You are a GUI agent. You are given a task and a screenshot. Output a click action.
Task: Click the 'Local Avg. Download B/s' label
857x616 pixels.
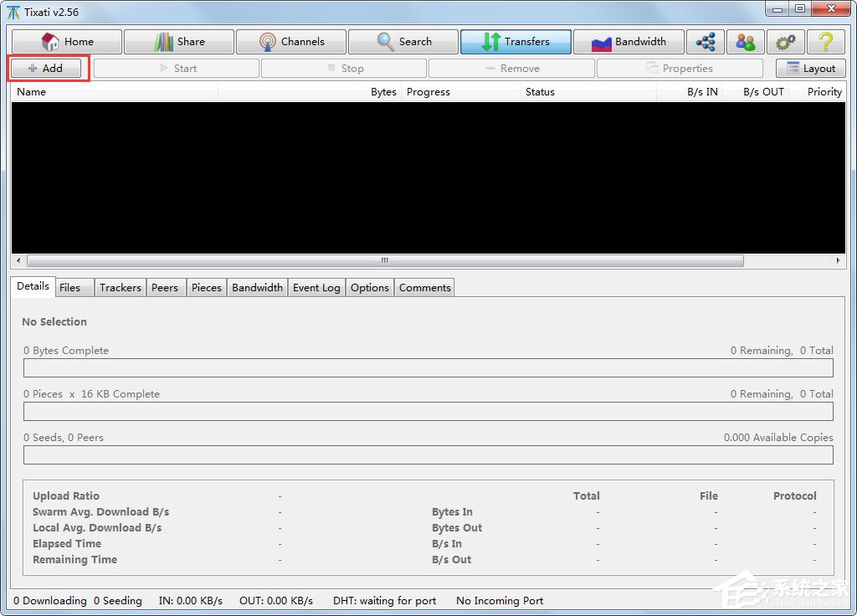tap(97, 527)
